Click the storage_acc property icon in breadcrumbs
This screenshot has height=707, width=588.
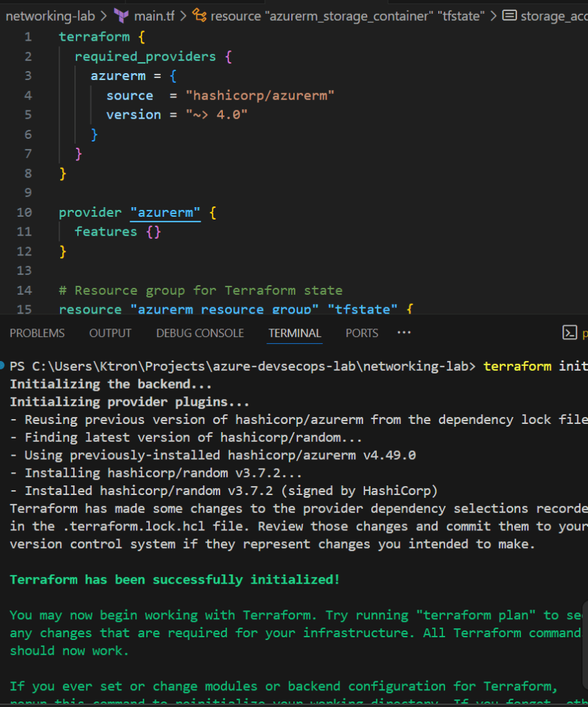[x=509, y=15]
